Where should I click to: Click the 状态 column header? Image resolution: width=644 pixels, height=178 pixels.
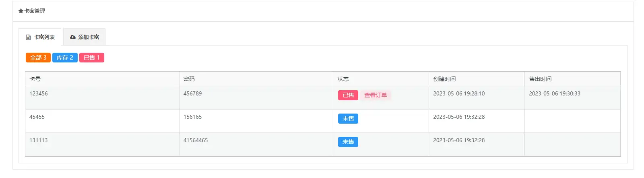pyautogui.click(x=343, y=79)
